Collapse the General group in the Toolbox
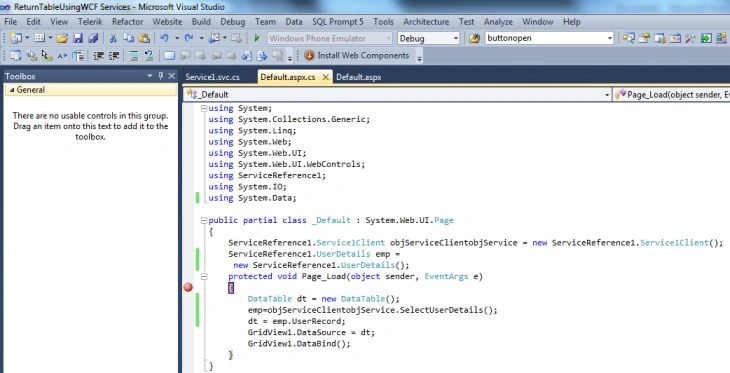 tap(12, 90)
